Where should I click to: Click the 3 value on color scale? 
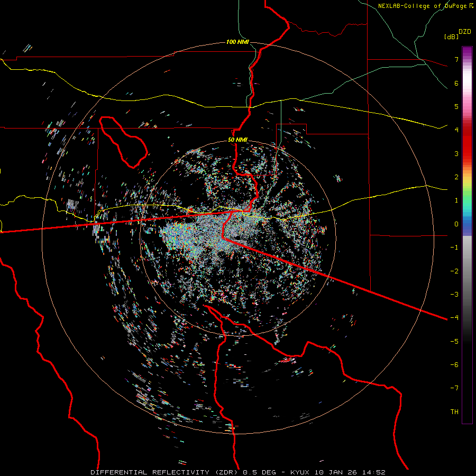point(456,153)
